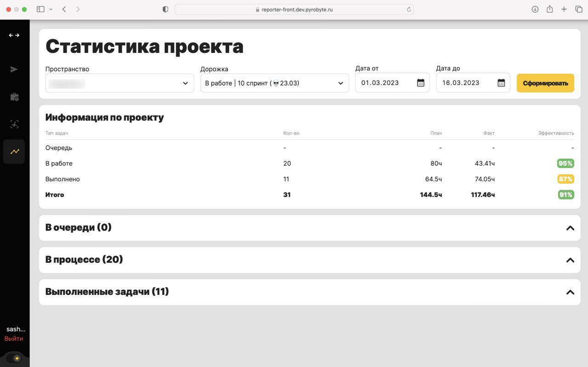Click the briefcase-with-clock icon in the sidebar
The image size is (588, 367).
pyautogui.click(x=14, y=97)
